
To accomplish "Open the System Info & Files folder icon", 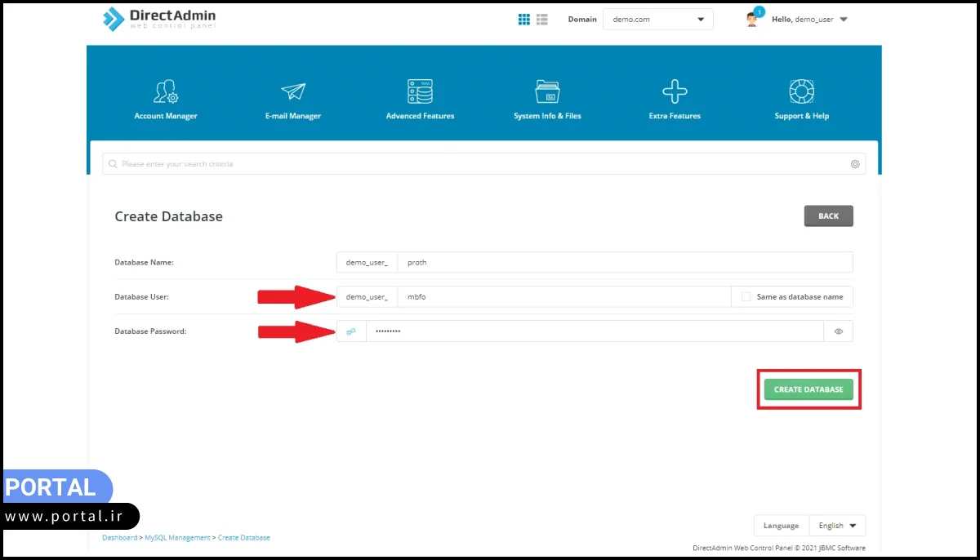I will (x=547, y=91).
